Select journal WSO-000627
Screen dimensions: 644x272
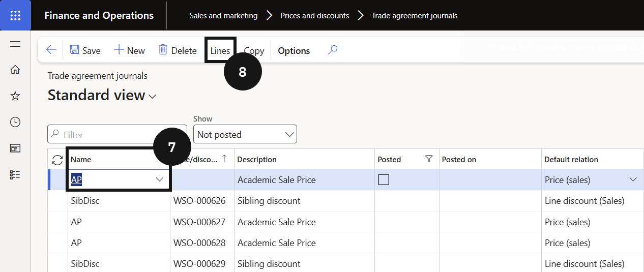click(x=199, y=222)
